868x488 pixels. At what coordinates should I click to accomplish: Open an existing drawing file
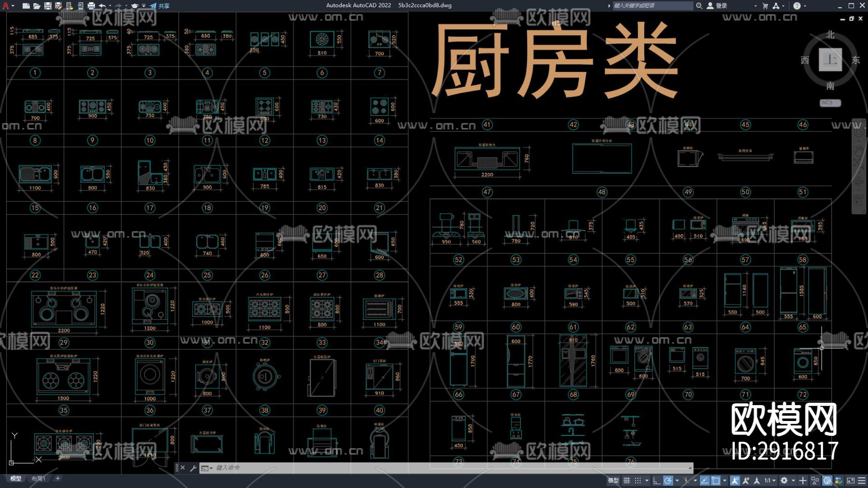tap(37, 6)
